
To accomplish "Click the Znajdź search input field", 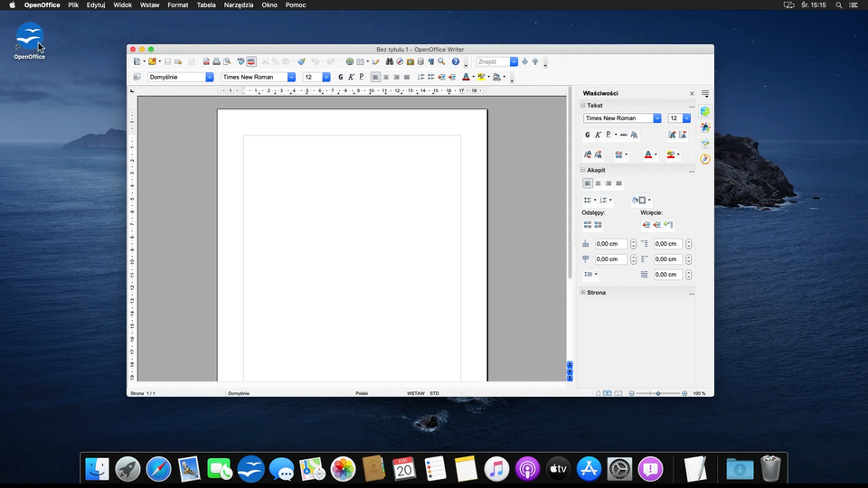I will coord(493,61).
